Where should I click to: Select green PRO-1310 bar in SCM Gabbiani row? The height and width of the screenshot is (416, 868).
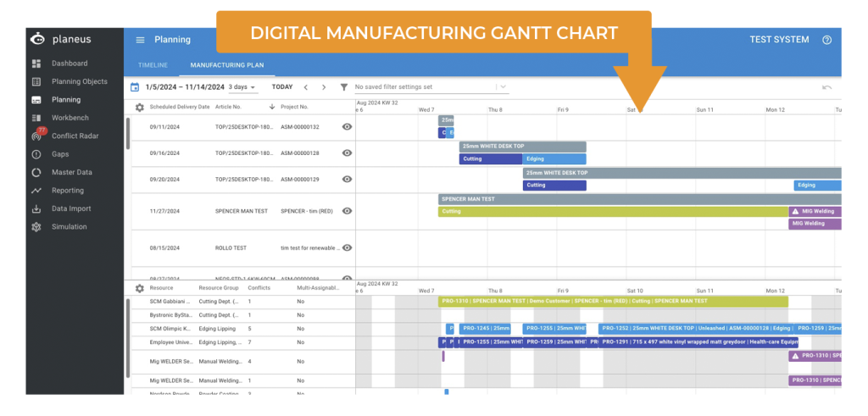coord(614,302)
